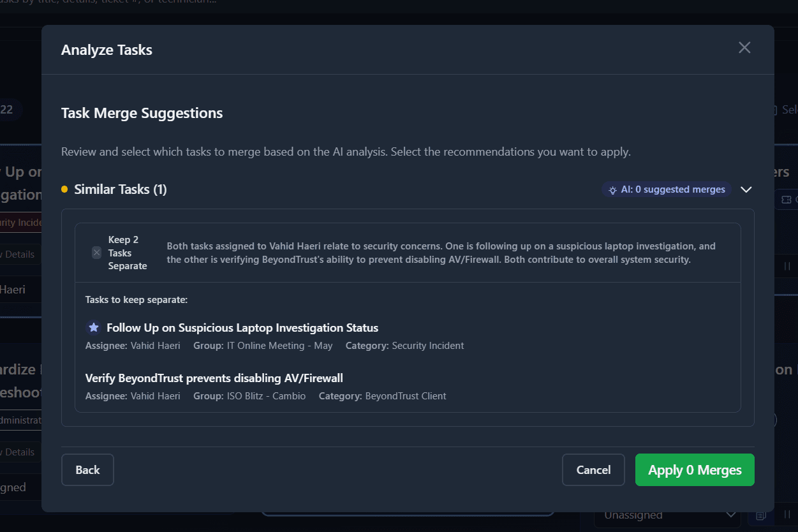The image size is (798, 532).
Task: Close the Analyze Tasks dialog
Action: [x=744, y=47]
